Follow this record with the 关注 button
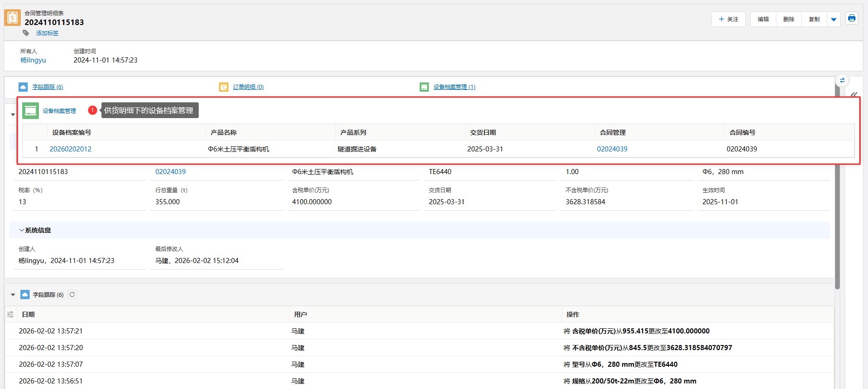 tap(728, 19)
